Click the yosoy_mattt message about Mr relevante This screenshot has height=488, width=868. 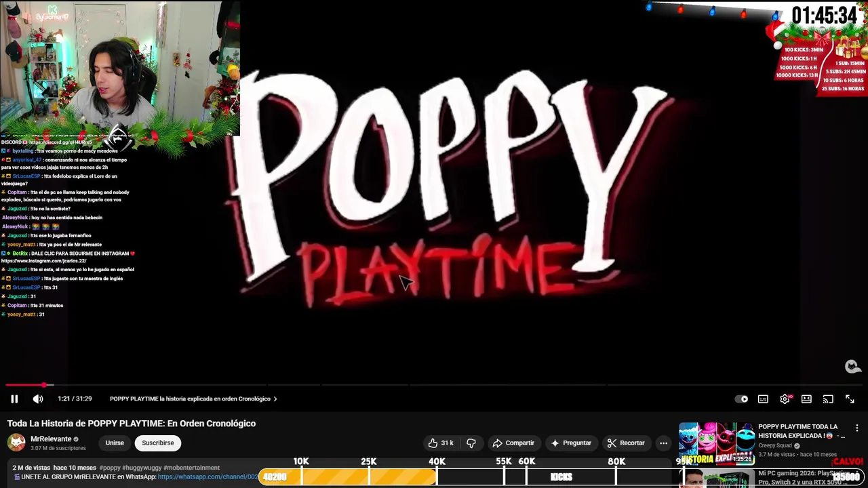tap(52, 245)
